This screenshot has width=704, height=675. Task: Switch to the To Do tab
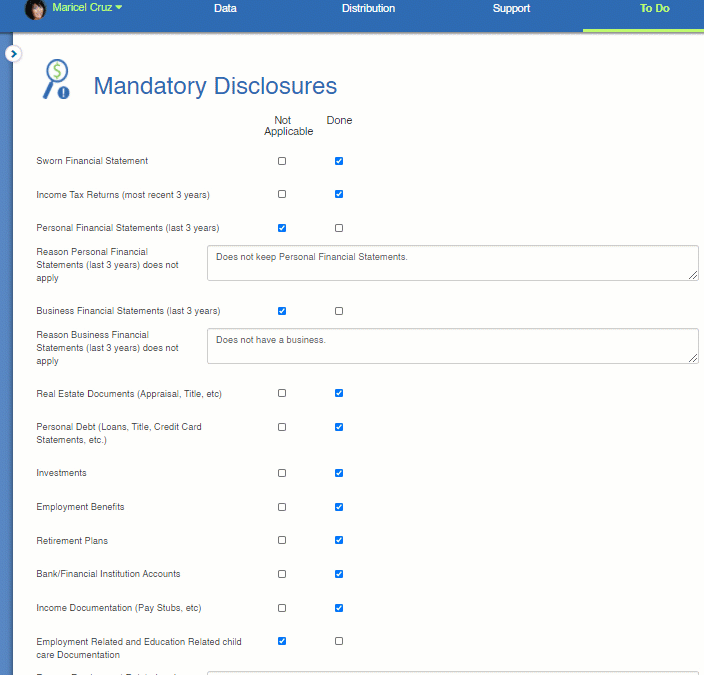[654, 8]
